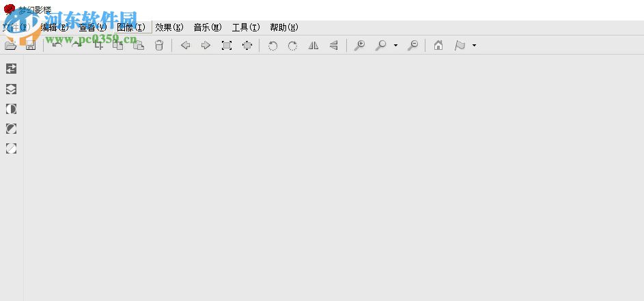Click the fit-to-window frame icon
Viewport: 644px width, 301px height.
227,45
